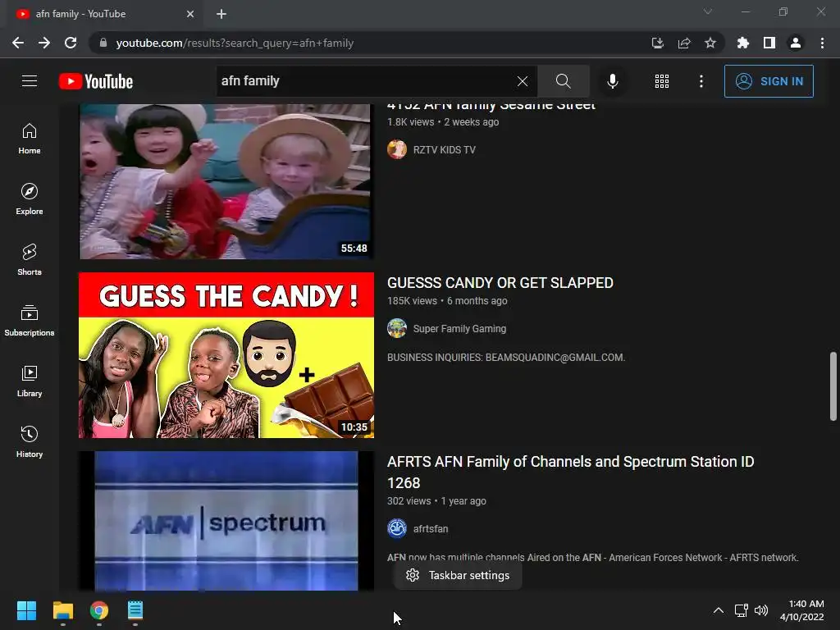
Task: Click the address bar URL
Action: (235, 43)
